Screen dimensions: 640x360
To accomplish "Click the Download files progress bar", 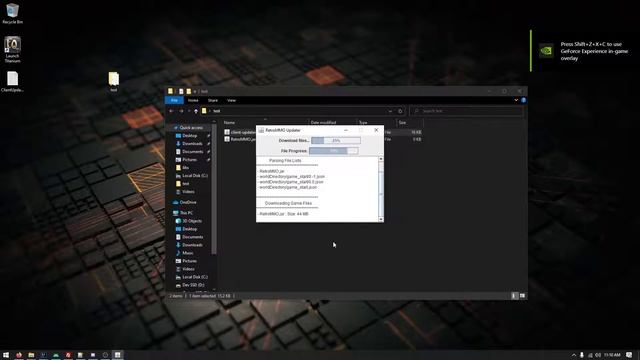I will 336,140.
